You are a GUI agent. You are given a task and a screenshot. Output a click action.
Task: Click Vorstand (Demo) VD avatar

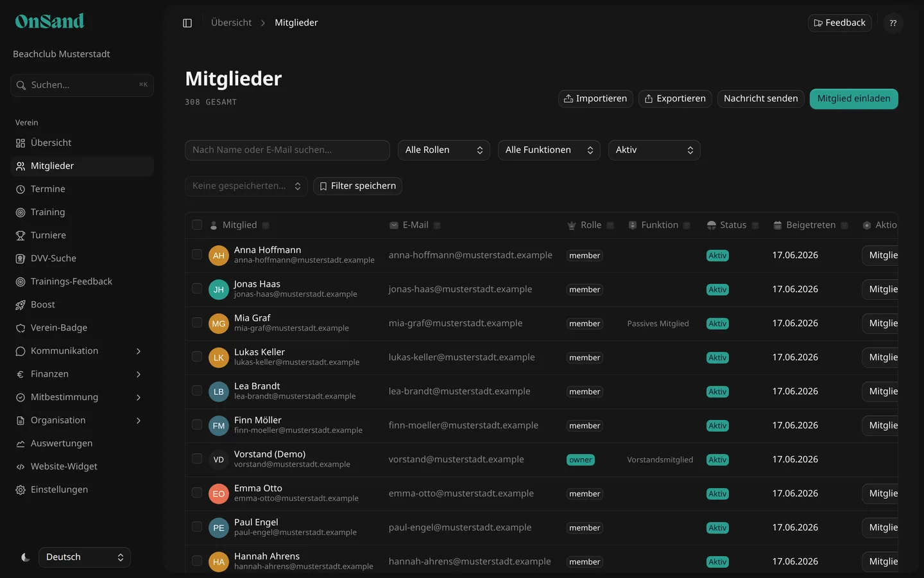coord(219,460)
